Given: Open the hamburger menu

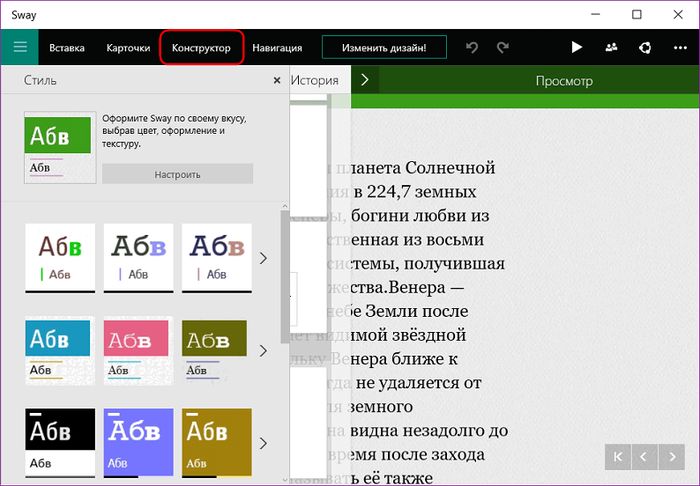Looking at the screenshot, I should tap(19, 47).
